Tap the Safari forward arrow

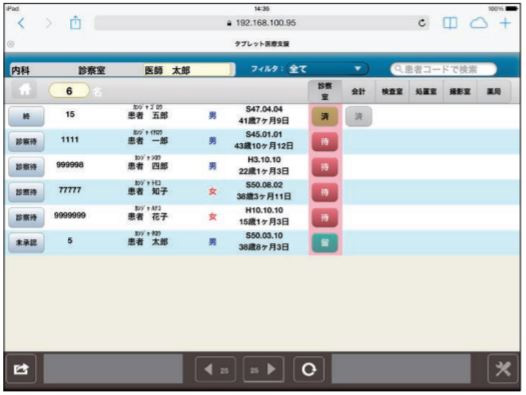49,23
